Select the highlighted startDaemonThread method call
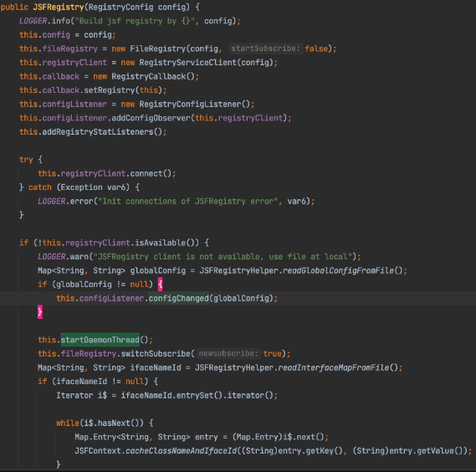Screen dimensions: 476x472 click(x=100, y=340)
